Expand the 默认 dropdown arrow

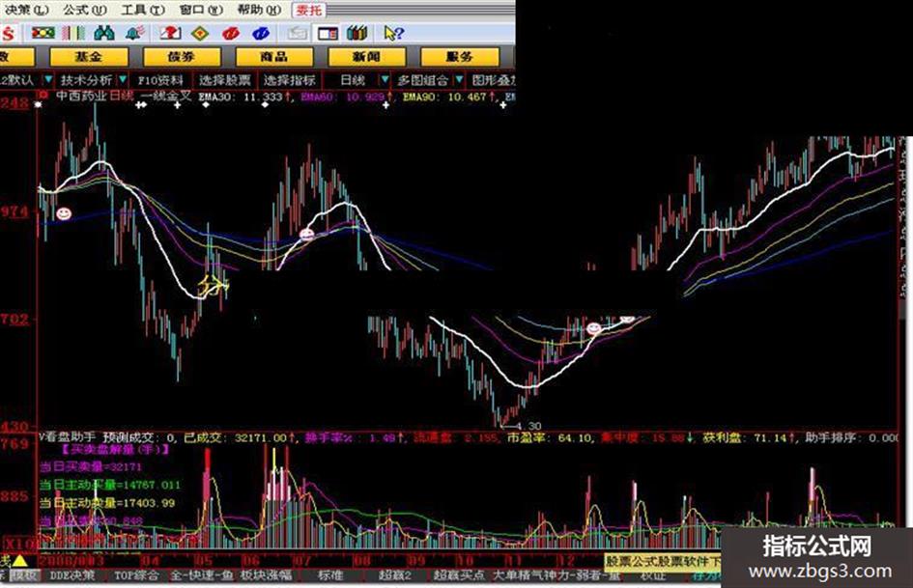pos(47,79)
